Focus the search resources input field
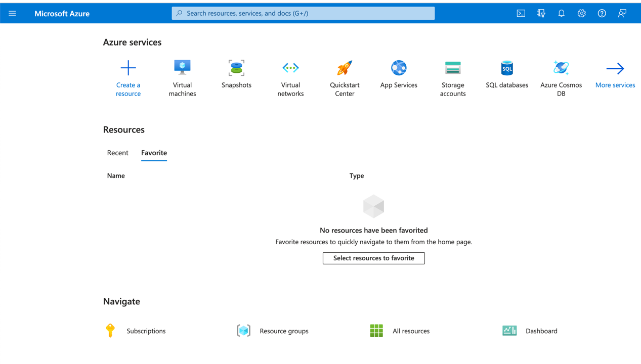The width and height of the screenshot is (641, 364). coord(303,13)
